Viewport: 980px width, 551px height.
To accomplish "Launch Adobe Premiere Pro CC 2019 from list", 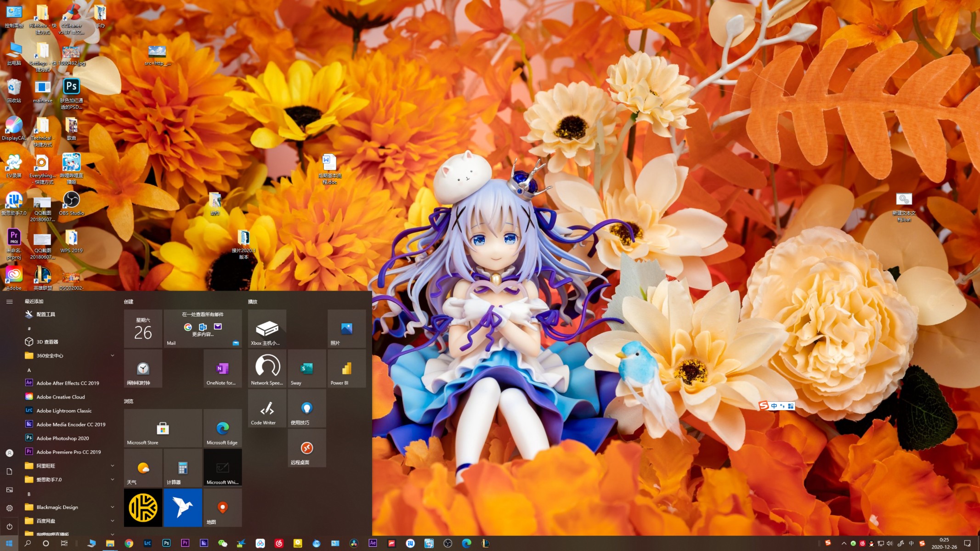I will [x=69, y=452].
